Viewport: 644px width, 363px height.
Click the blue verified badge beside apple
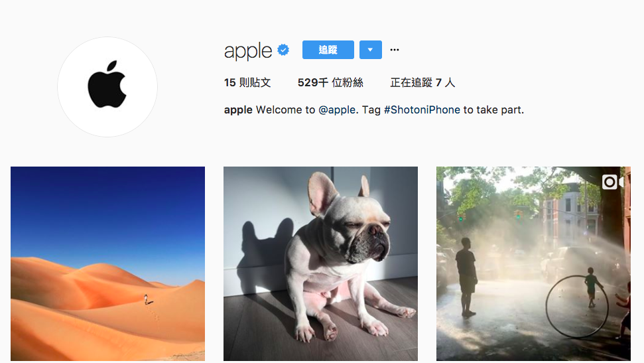283,50
